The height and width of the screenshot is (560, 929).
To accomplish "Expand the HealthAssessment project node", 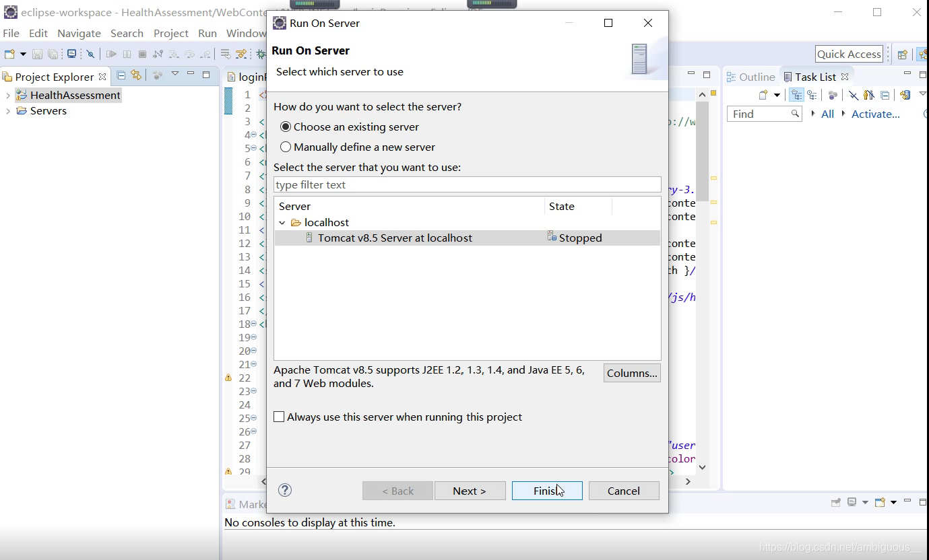I will tap(8, 96).
